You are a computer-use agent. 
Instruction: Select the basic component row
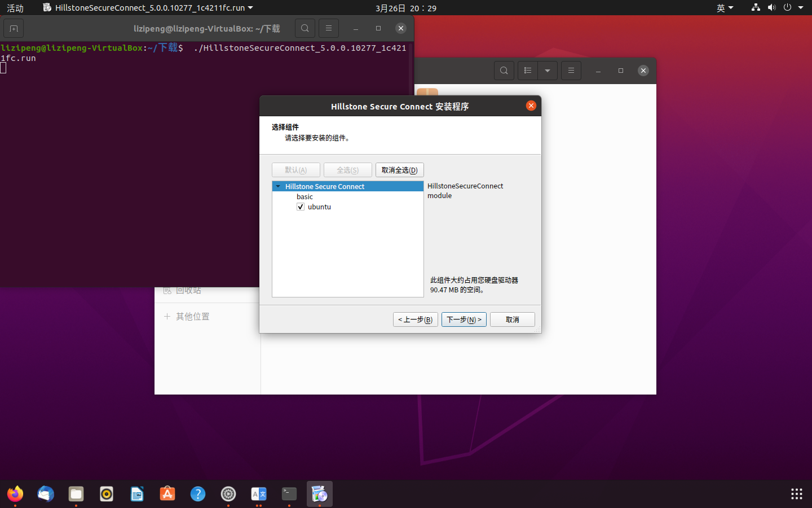348,196
